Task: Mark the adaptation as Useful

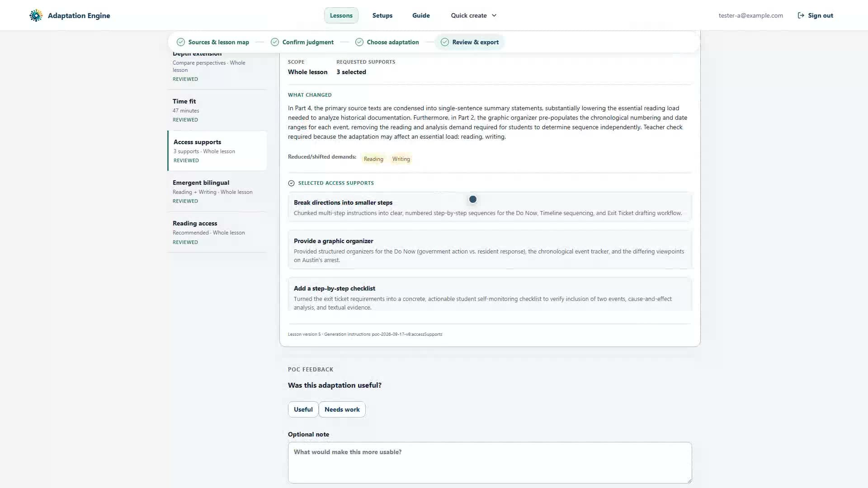Action: click(x=303, y=409)
